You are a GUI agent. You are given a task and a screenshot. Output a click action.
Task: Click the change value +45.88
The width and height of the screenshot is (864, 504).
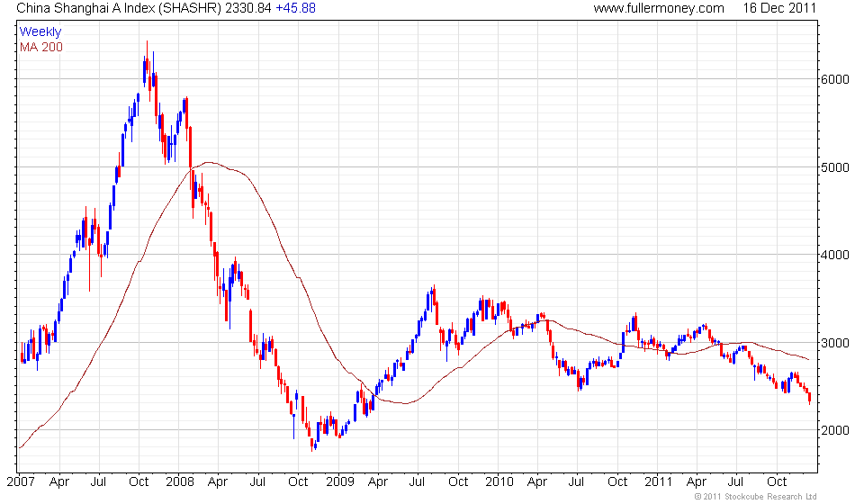point(295,8)
